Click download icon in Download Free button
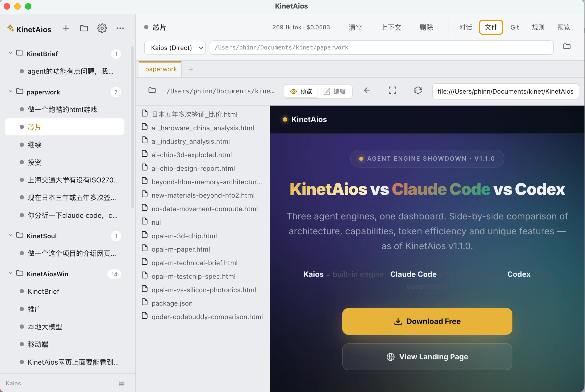Viewport: 585px width, 392px height. tap(398, 322)
